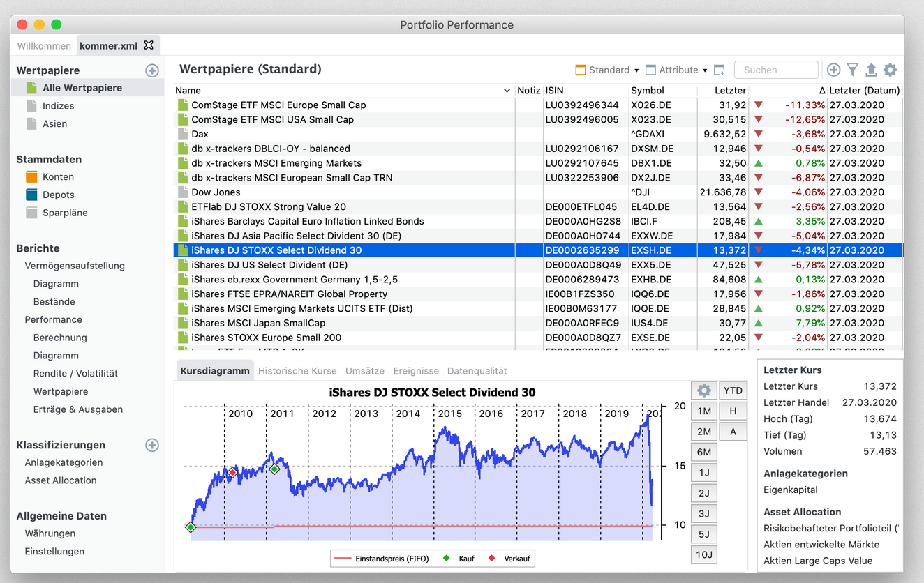Open the column settings gear in the toolbar

pos(890,70)
